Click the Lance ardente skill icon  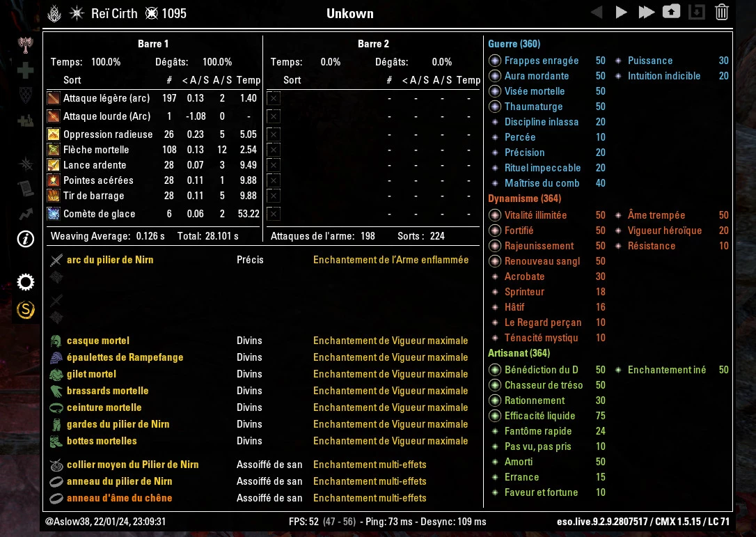point(54,165)
